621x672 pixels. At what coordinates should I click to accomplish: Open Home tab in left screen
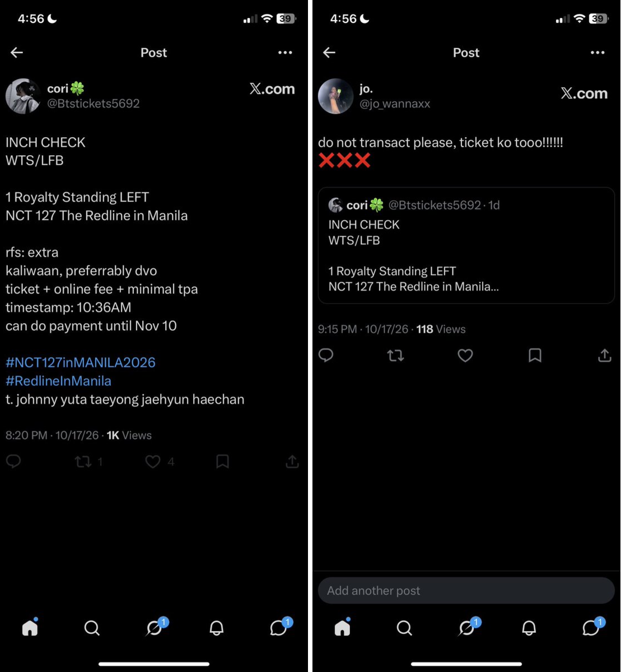coord(30,628)
